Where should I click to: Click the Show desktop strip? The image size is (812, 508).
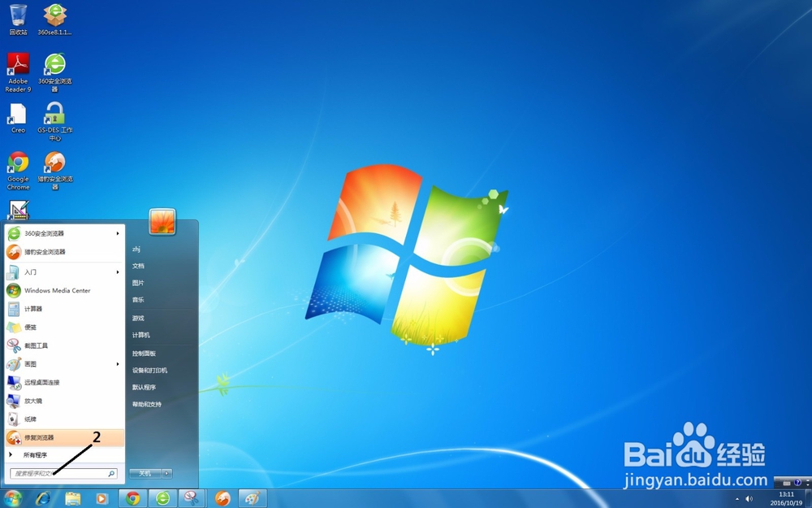click(x=809, y=499)
